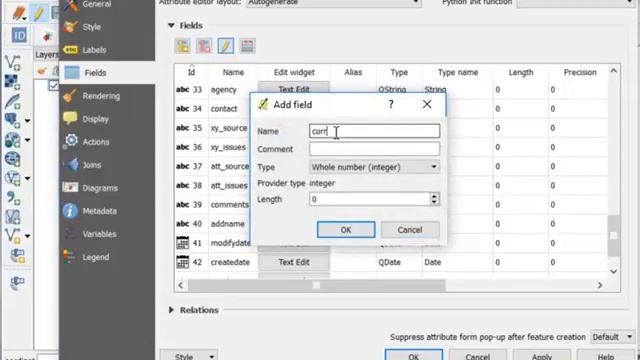Image resolution: width=640 pixels, height=360 pixels.
Task: Click Help in the Layer Properties dialog
Action: tap(605, 355)
